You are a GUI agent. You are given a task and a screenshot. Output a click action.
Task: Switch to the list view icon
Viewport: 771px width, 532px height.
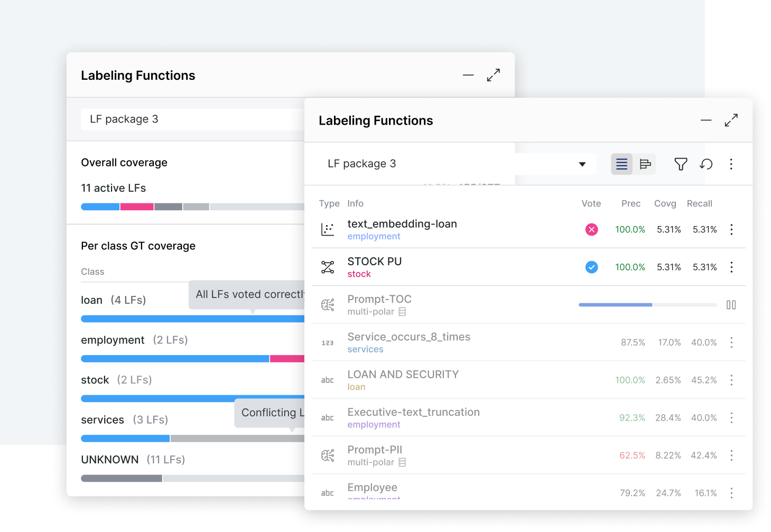point(621,164)
